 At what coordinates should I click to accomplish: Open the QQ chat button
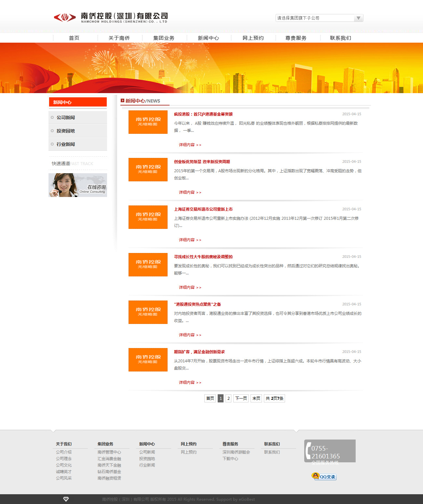click(324, 476)
